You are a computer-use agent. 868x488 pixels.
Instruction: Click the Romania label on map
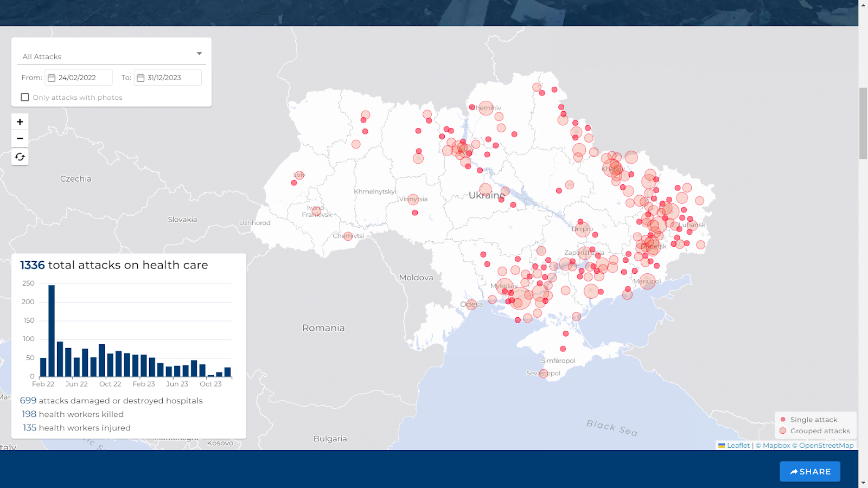(x=323, y=328)
